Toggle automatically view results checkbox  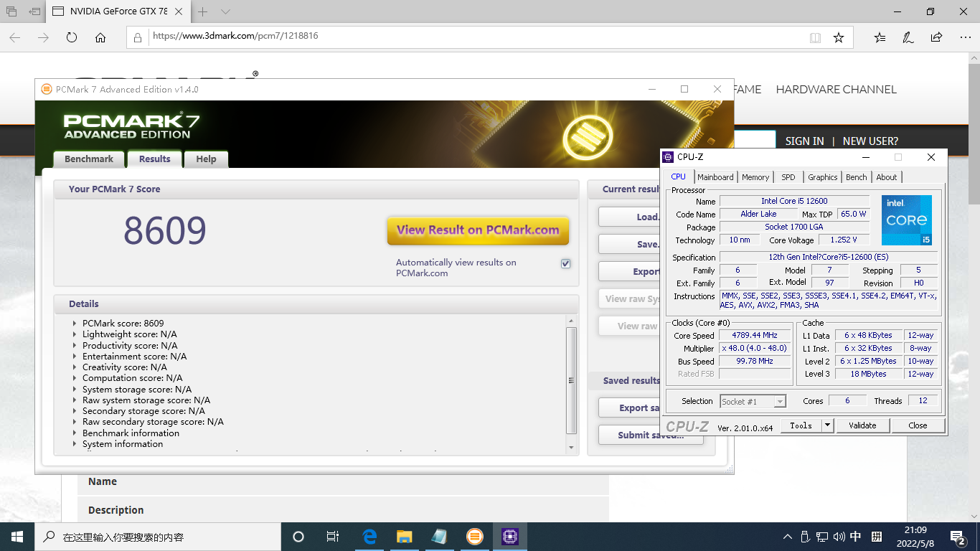click(565, 263)
